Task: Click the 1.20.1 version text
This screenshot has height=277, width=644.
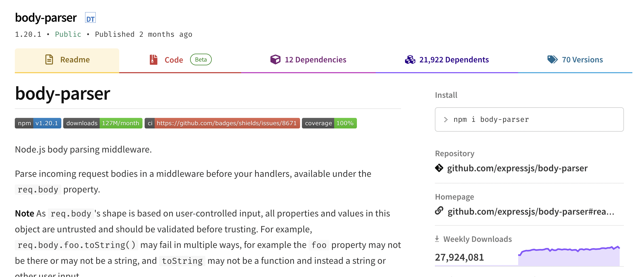Action: click(28, 34)
